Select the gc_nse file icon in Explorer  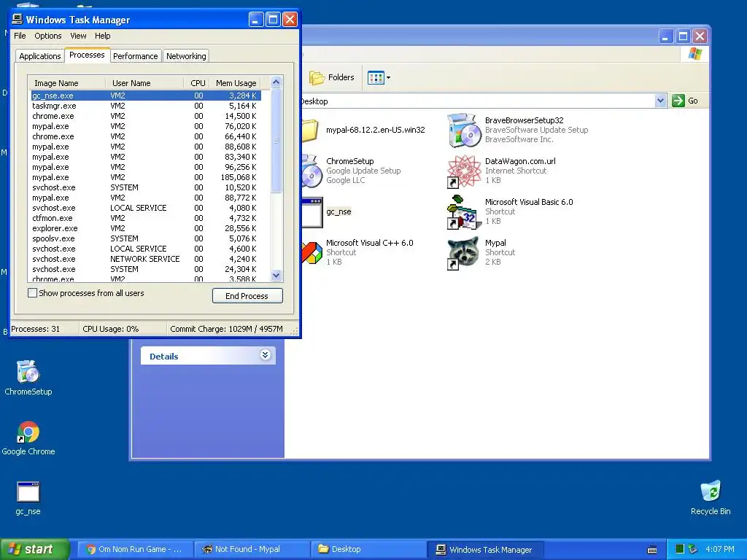tap(312, 212)
